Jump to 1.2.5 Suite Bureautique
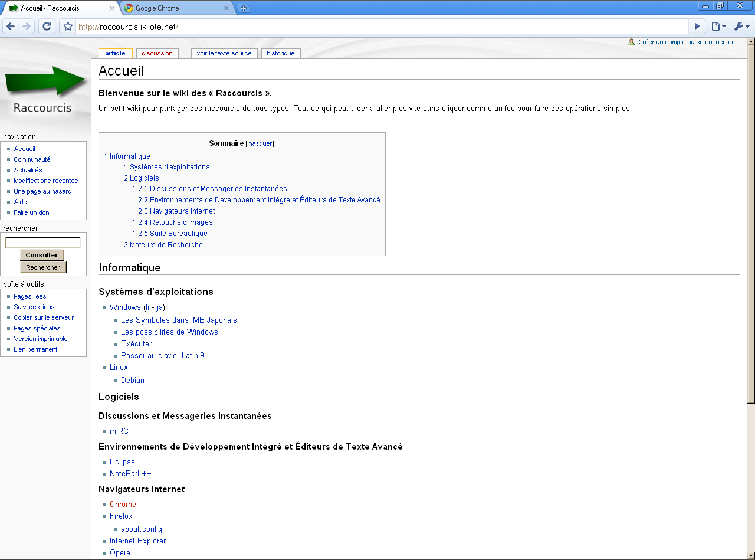The width and height of the screenshot is (755, 560). [170, 234]
